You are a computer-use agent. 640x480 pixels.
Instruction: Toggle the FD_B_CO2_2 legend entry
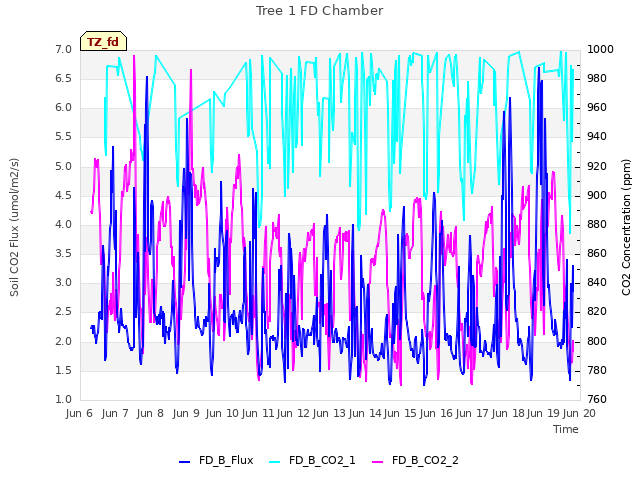416,460
